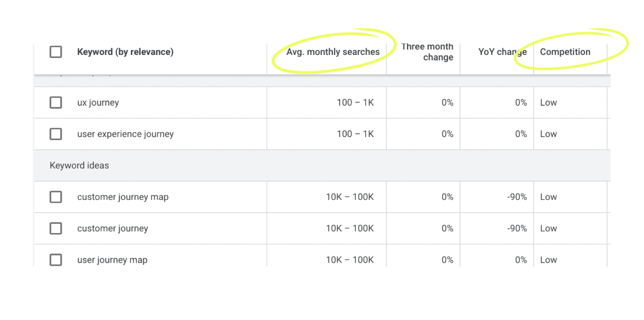The image size is (644, 320).
Task: Check the user journey map checkbox
Action: pyautogui.click(x=55, y=260)
